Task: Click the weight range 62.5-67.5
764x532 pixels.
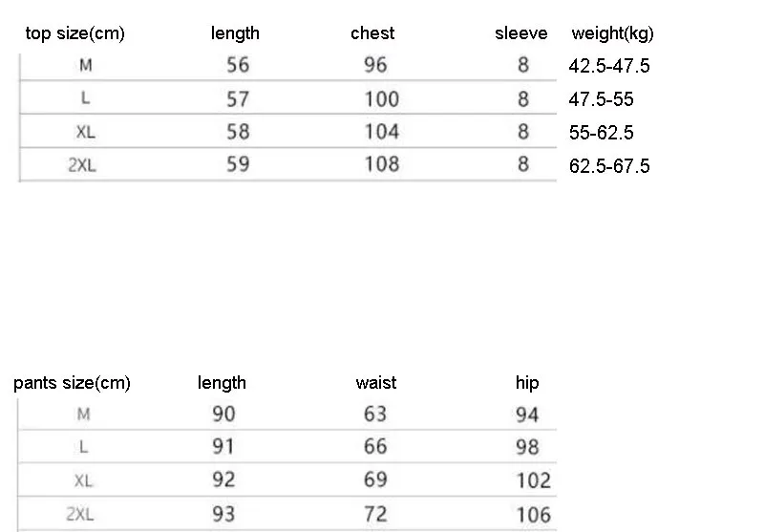Action: [x=609, y=166]
